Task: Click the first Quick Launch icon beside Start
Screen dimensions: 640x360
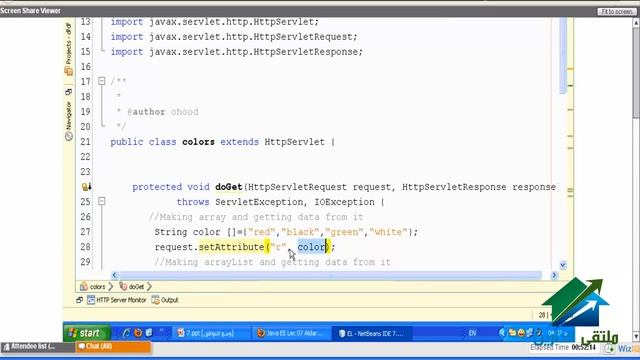Action: [126, 333]
